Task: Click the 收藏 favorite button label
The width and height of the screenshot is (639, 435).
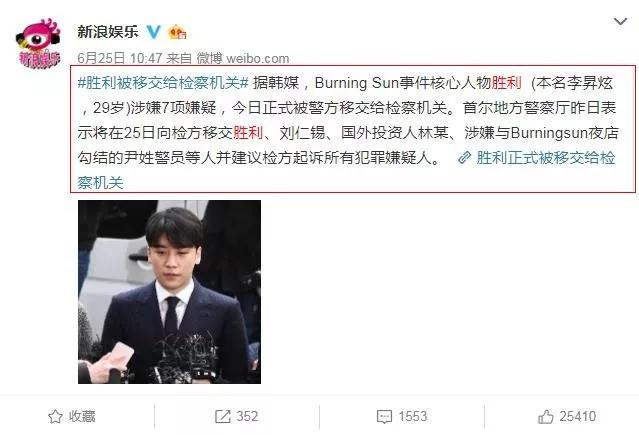Action: click(82, 417)
